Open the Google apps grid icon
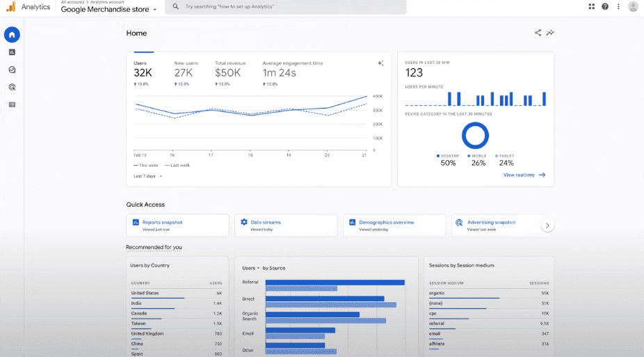Screen dimensions: 644x357 (x=591, y=7)
